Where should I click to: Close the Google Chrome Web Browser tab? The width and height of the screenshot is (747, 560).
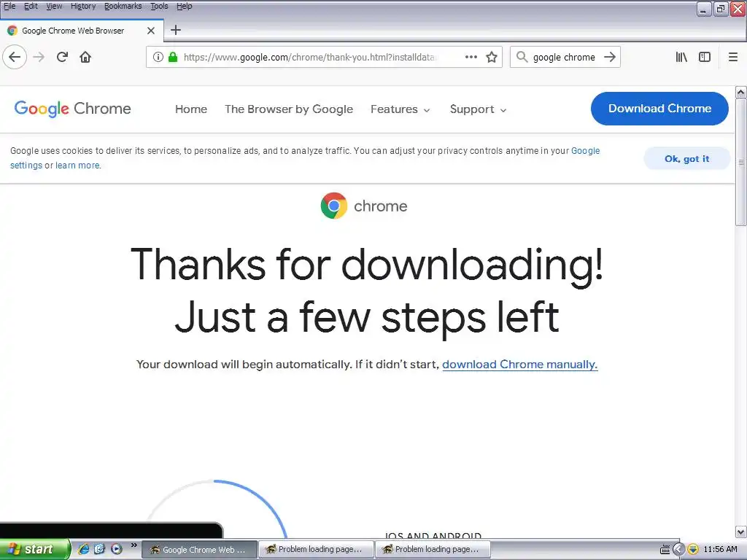pos(151,31)
